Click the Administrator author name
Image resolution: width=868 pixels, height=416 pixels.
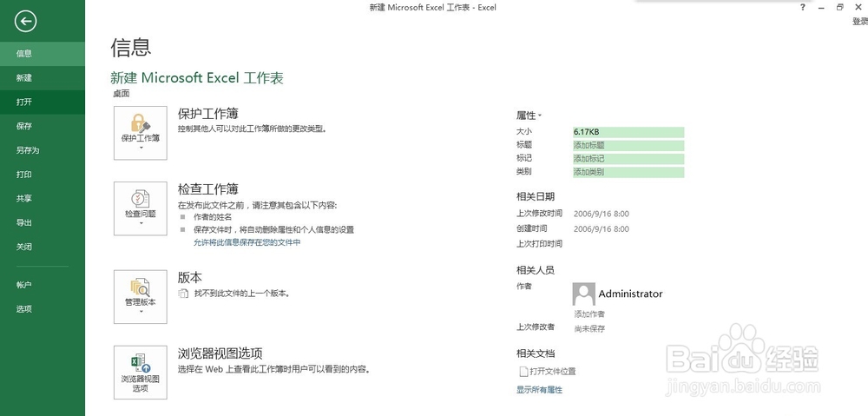point(630,294)
